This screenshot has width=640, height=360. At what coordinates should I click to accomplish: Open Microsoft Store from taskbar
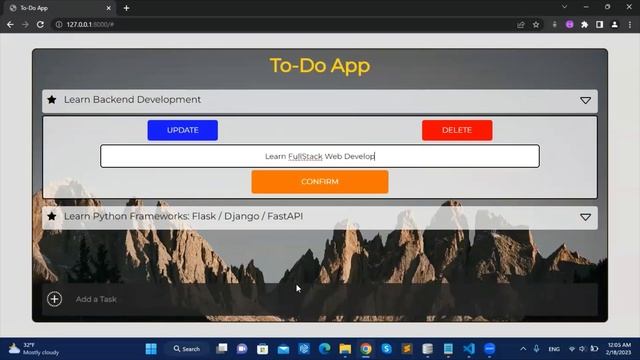pyautogui.click(x=262, y=349)
